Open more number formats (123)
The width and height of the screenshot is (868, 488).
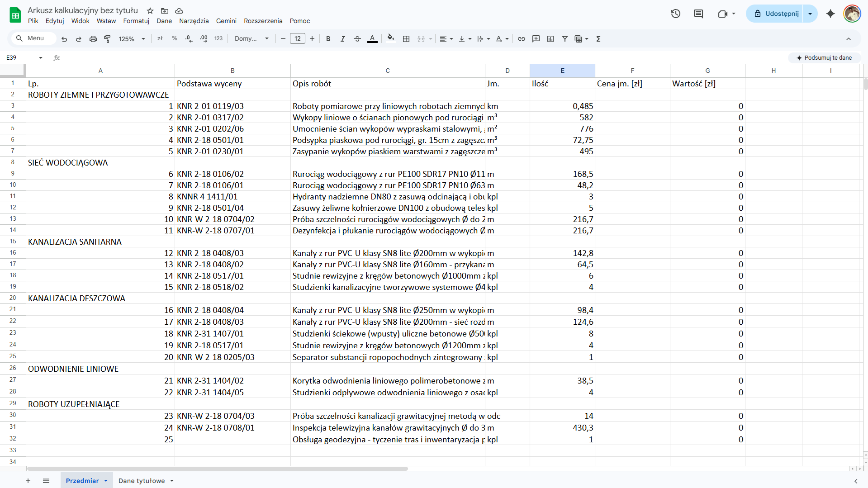pyautogui.click(x=218, y=39)
